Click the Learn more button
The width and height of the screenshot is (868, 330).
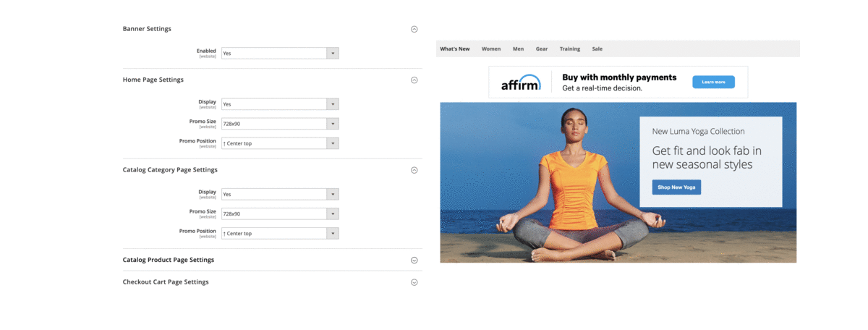[713, 82]
